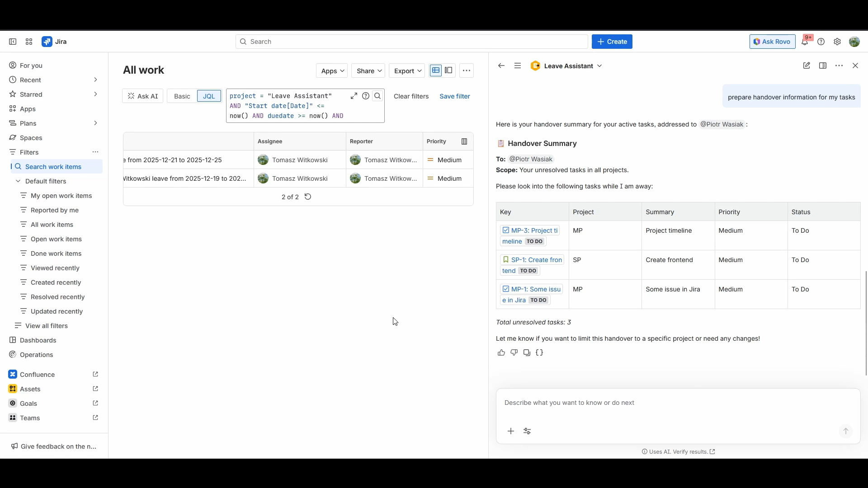Expand the JQL editor
This screenshot has width=868, height=488.
click(x=354, y=96)
